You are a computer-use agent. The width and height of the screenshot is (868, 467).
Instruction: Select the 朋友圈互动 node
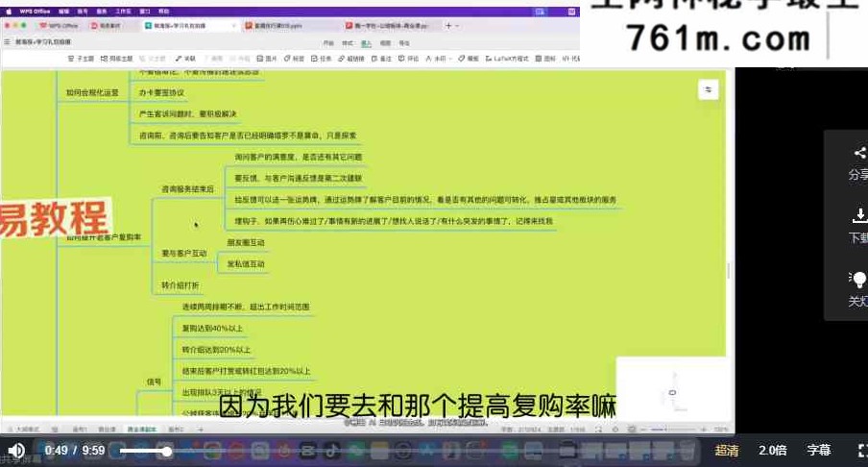(x=246, y=243)
